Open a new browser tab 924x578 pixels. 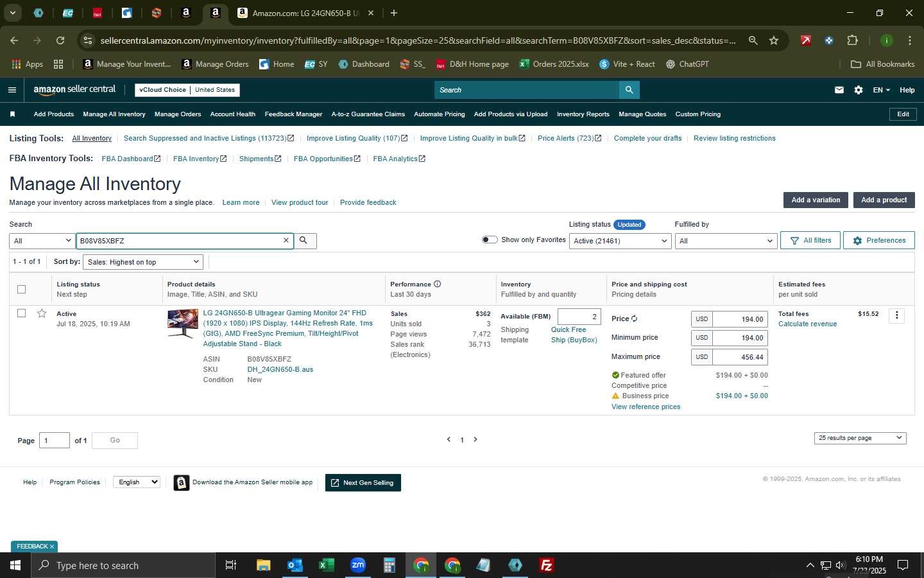tap(394, 13)
